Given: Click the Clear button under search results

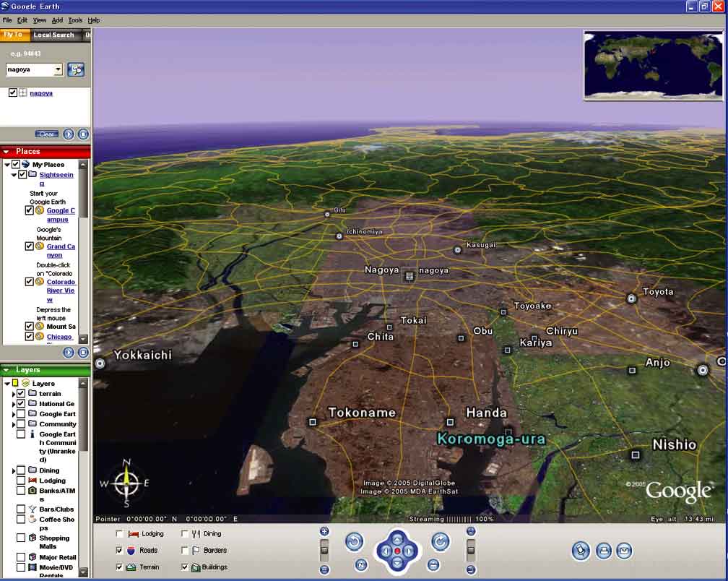Looking at the screenshot, I should tap(47, 134).
